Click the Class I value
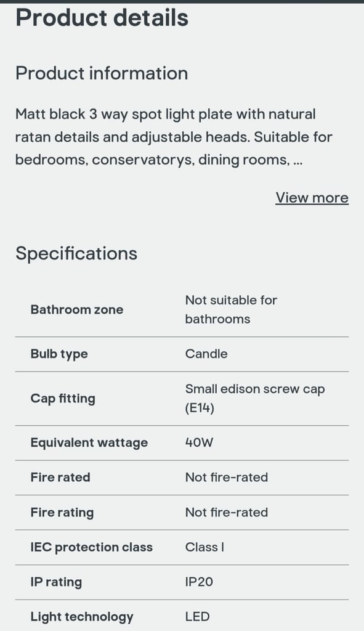The width and height of the screenshot is (364, 631). pos(204,547)
